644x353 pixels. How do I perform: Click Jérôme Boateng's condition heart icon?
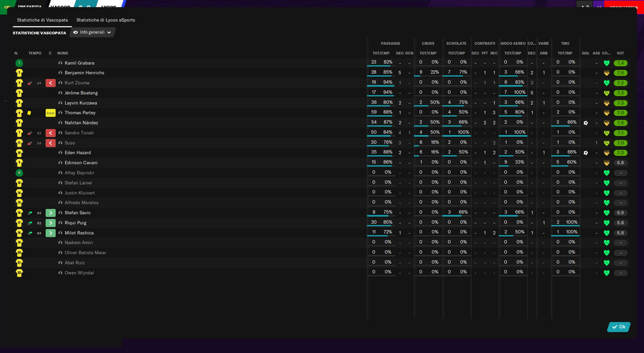pos(606,93)
